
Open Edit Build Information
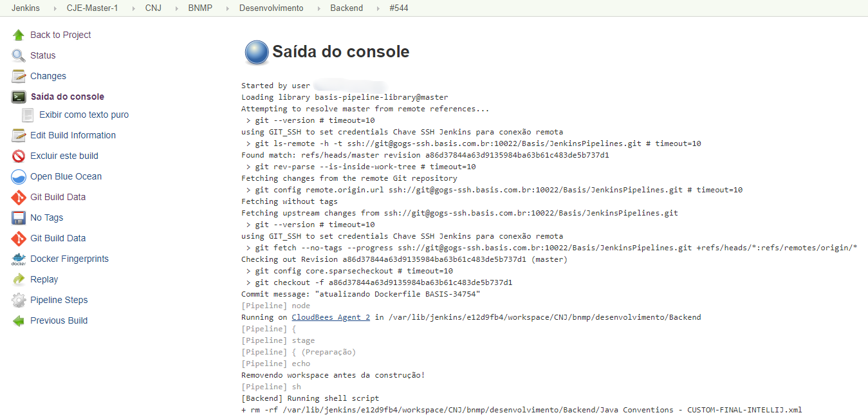73,135
